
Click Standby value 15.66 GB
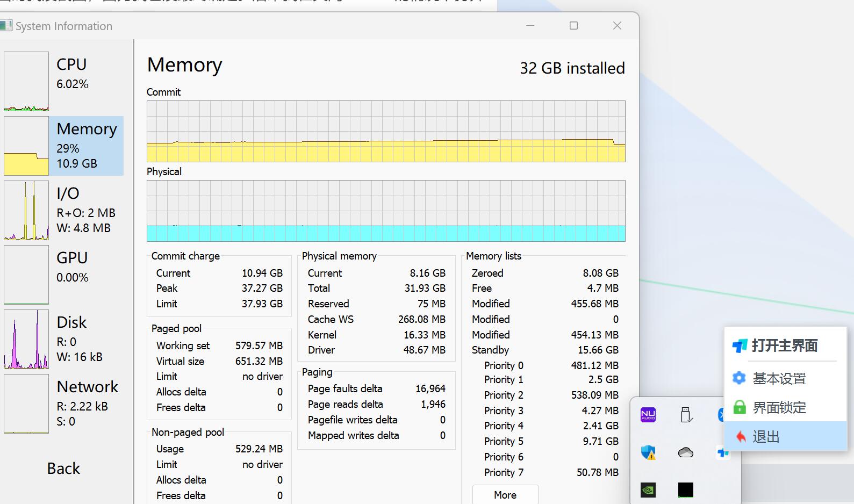598,350
